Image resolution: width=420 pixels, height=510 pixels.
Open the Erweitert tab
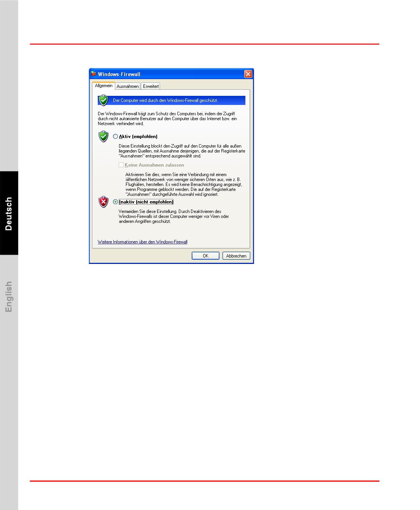pos(151,86)
